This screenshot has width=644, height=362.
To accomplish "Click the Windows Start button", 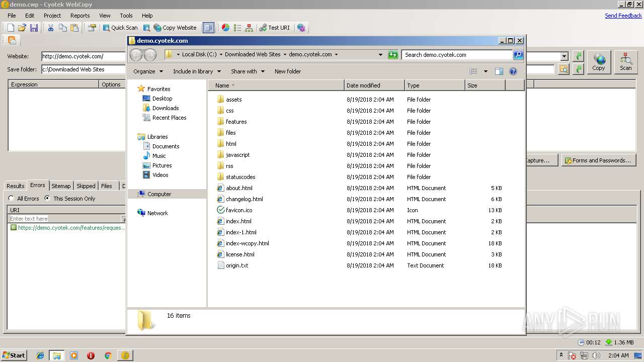I will [x=14, y=355].
